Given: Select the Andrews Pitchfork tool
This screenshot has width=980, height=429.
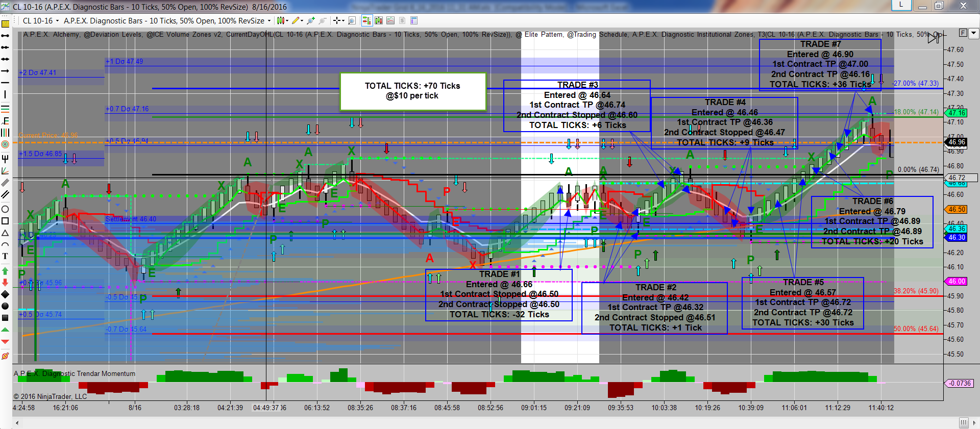Looking at the screenshot, I should (5, 159).
